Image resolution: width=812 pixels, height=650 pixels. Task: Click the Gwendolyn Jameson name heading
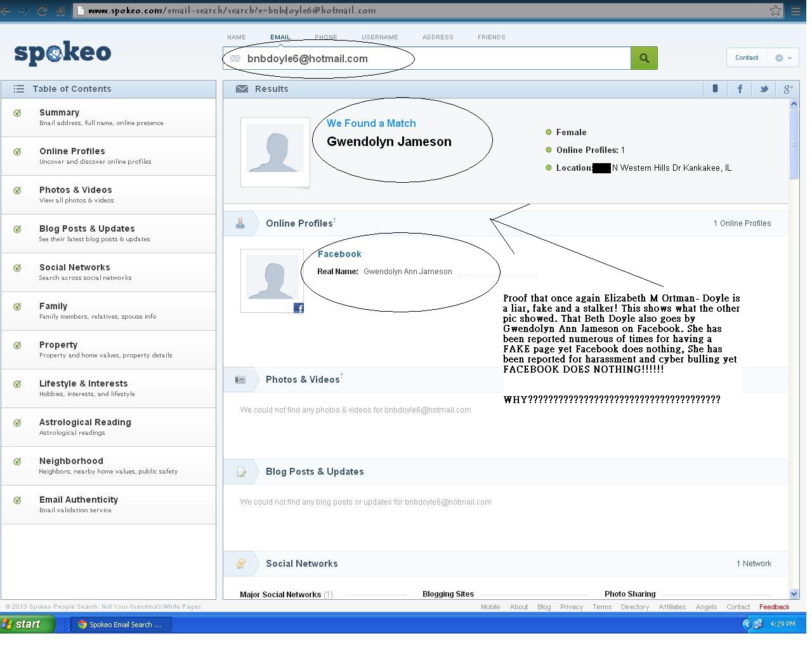(389, 142)
